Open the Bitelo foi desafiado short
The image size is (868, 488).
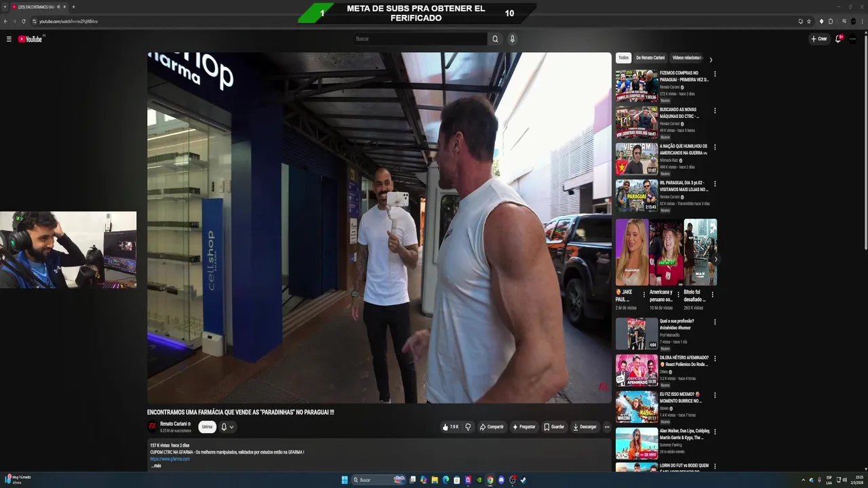pos(700,252)
